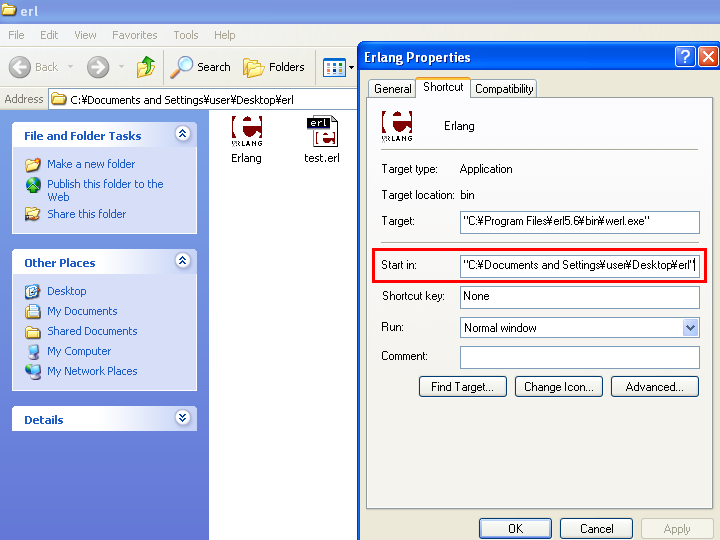720x540 pixels.
Task: Open My Computer link
Action: click(x=79, y=351)
